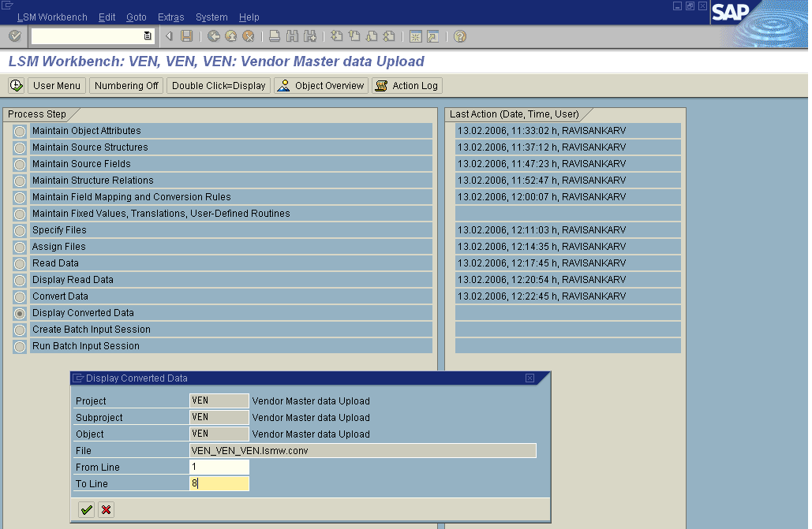Viewport: 812px width, 529px height.
Task: Close the Display Converted Data dialog
Action: [529, 378]
